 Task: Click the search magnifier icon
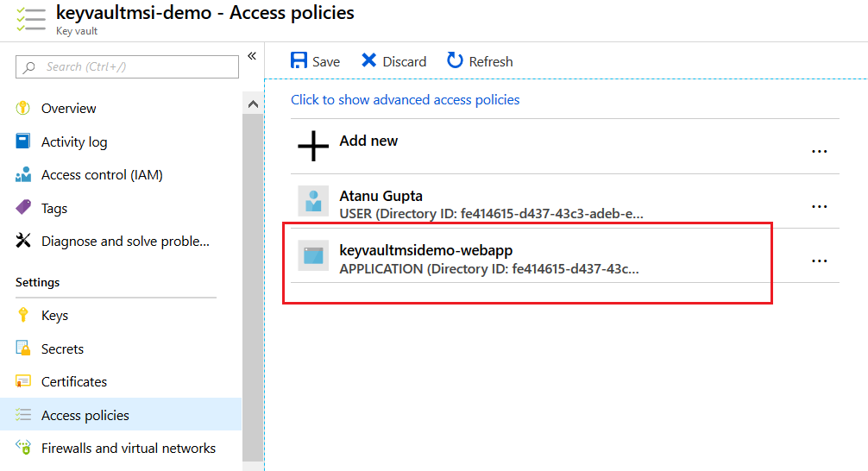(29, 67)
